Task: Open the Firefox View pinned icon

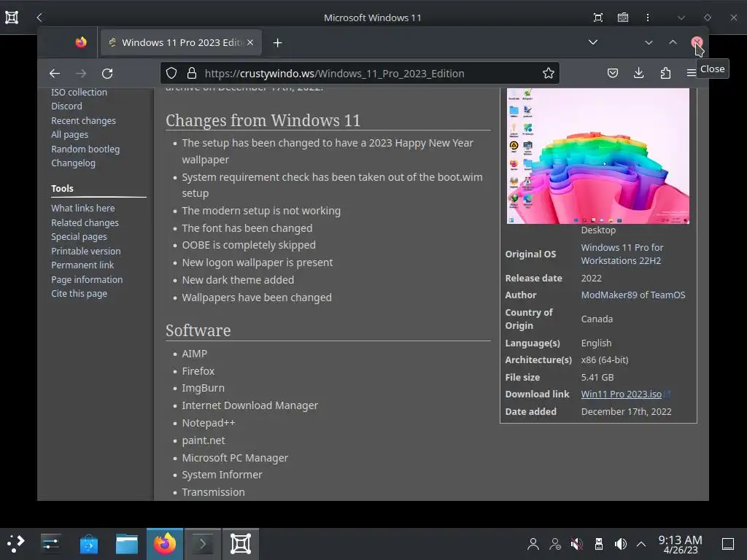Action: point(81,42)
